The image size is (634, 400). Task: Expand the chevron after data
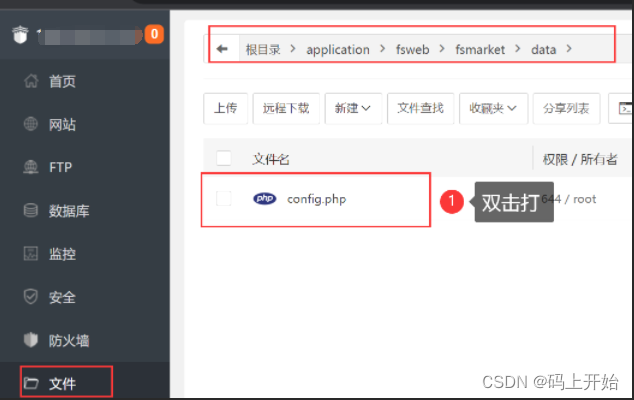point(569,49)
